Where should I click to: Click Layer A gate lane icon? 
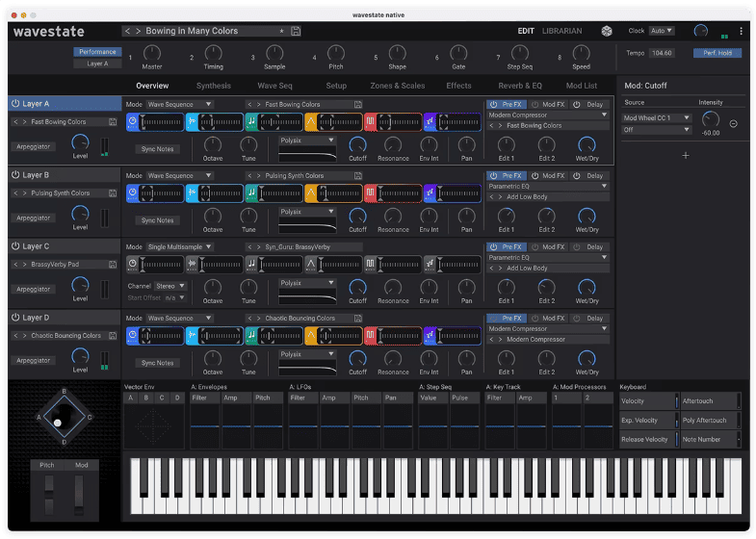pos(370,122)
